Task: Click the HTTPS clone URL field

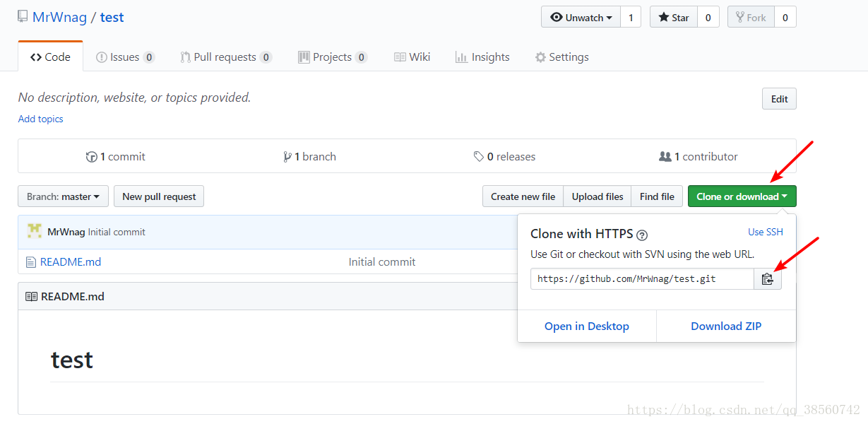Action: click(x=643, y=279)
